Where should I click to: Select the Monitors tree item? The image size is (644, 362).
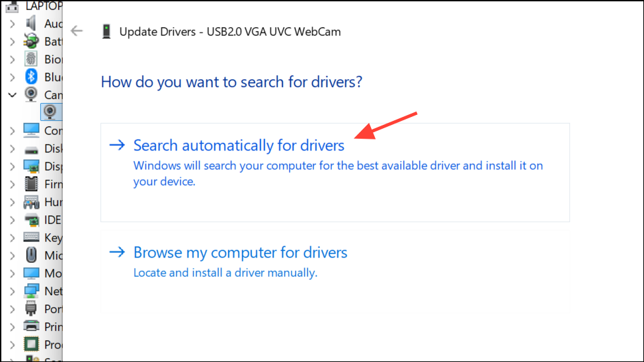pos(43,273)
